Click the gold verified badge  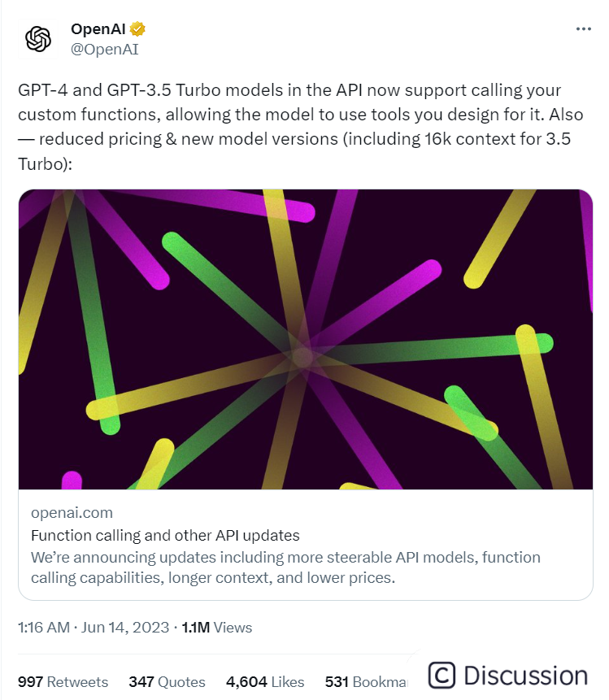pyautogui.click(x=137, y=29)
